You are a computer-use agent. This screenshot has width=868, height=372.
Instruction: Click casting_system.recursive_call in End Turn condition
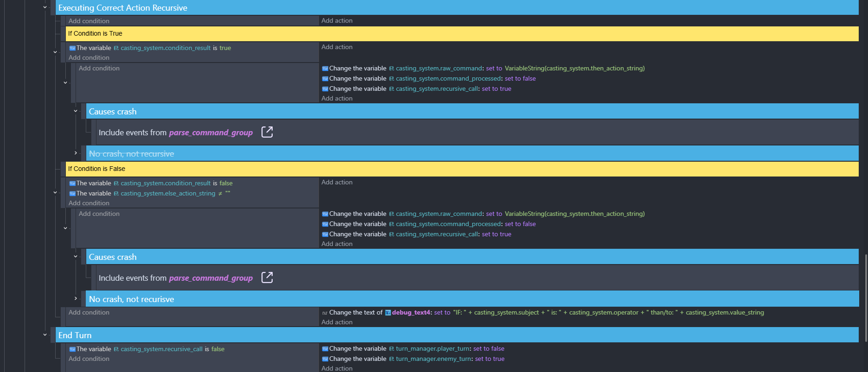click(x=161, y=349)
